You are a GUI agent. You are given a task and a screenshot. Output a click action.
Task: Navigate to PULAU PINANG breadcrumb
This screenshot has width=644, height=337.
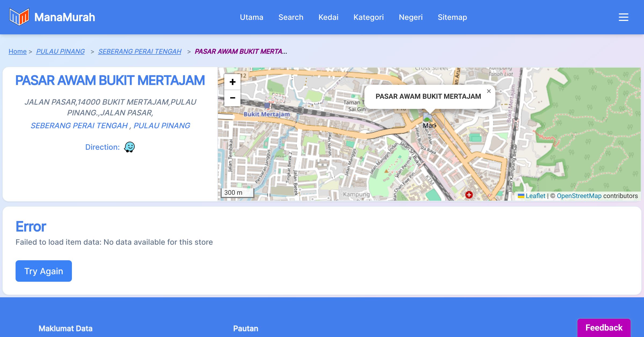tap(60, 51)
